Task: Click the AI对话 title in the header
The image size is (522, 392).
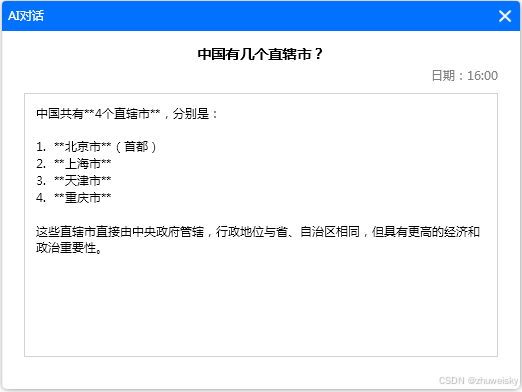Action: point(26,16)
